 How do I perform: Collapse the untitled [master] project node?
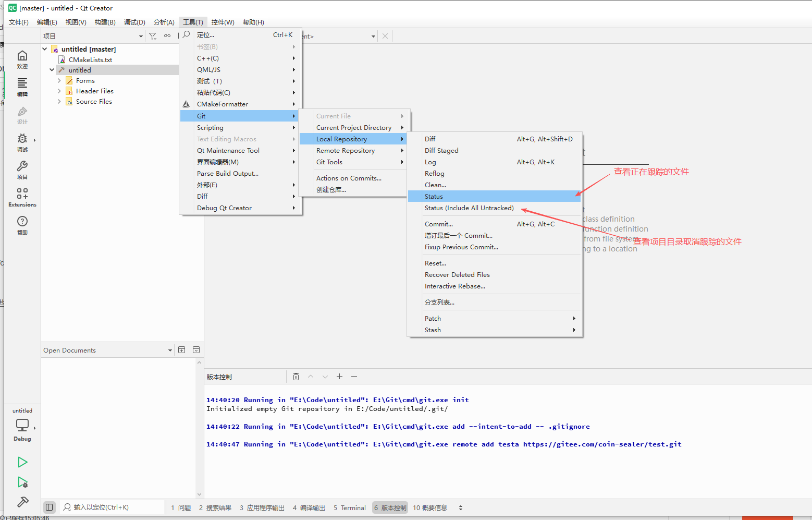point(45,49)
